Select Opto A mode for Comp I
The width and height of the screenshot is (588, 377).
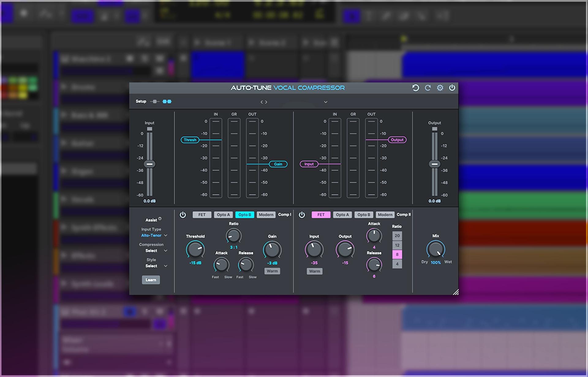(x=223, y=215)
